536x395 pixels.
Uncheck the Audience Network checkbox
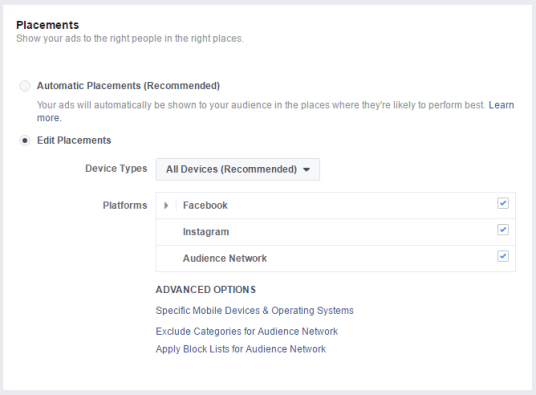[503, 256]
